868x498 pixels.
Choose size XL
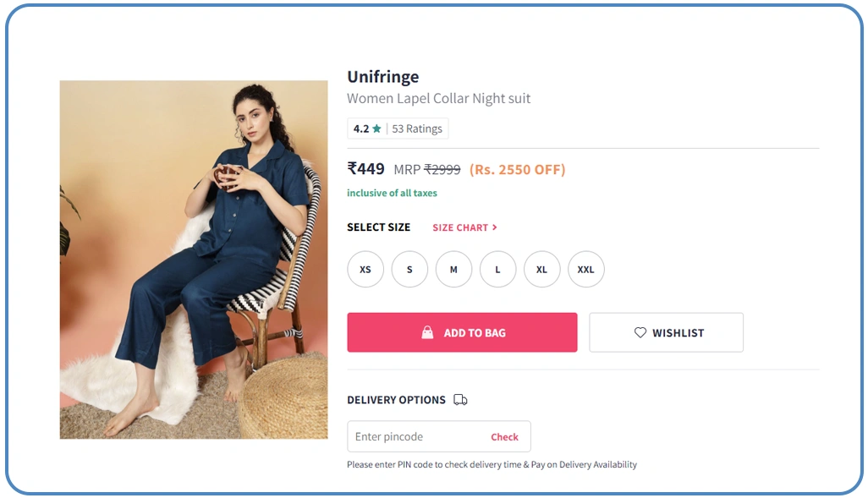tap(541, 270)
